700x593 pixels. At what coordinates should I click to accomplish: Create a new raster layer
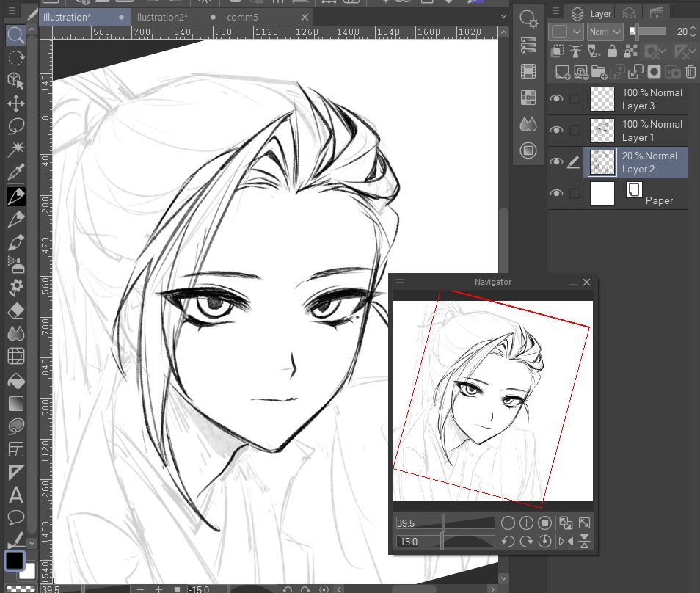(562, 72)
